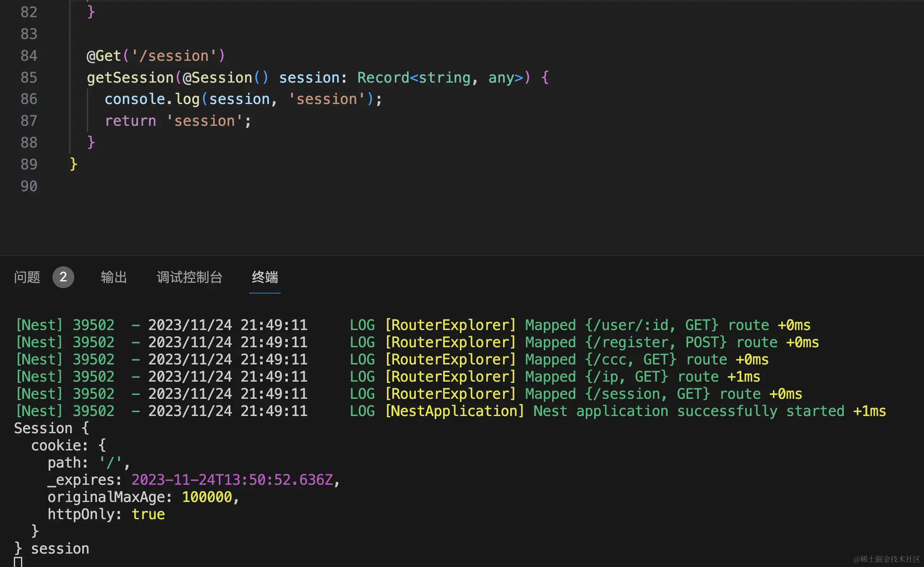The width and height of the screenshot is (924, 567).
Task: Click line number 86 in the gutter
Action: click(x=29, y=99)
